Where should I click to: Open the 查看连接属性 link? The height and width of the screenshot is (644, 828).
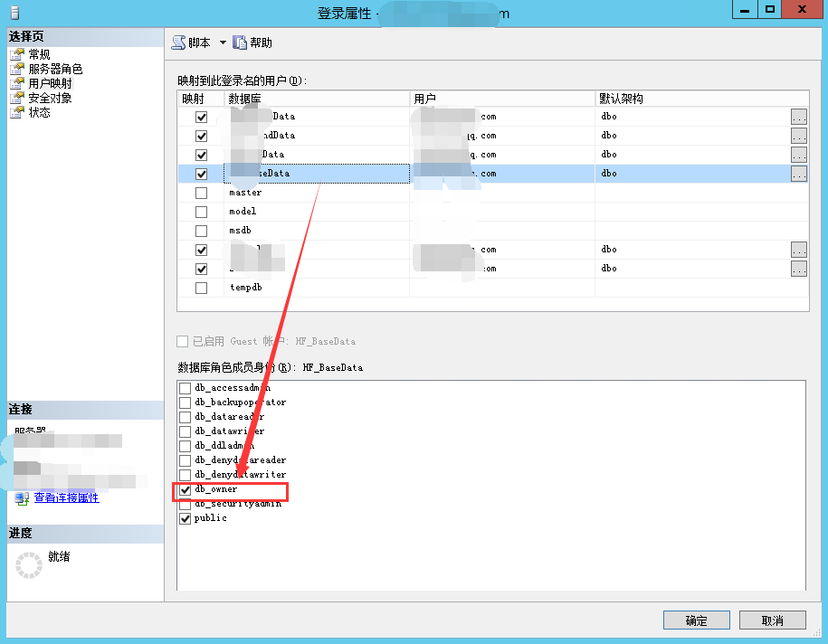tap(67, 497)
